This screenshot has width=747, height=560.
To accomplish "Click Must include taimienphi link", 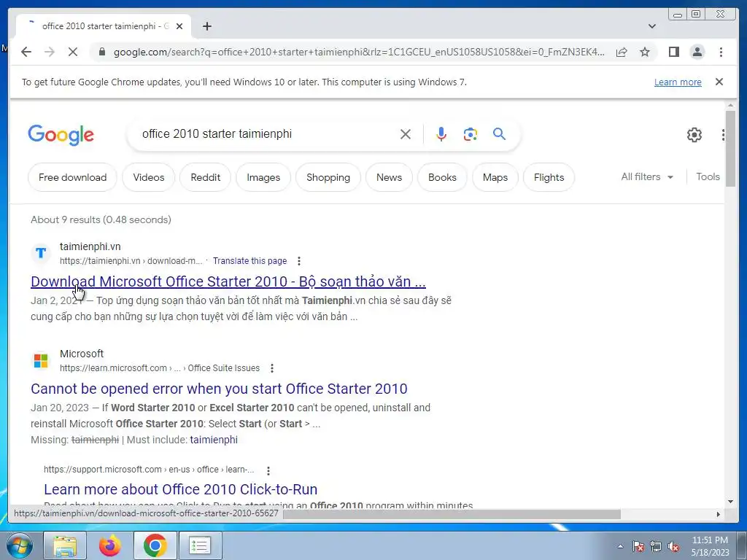I will pos(214,440).
